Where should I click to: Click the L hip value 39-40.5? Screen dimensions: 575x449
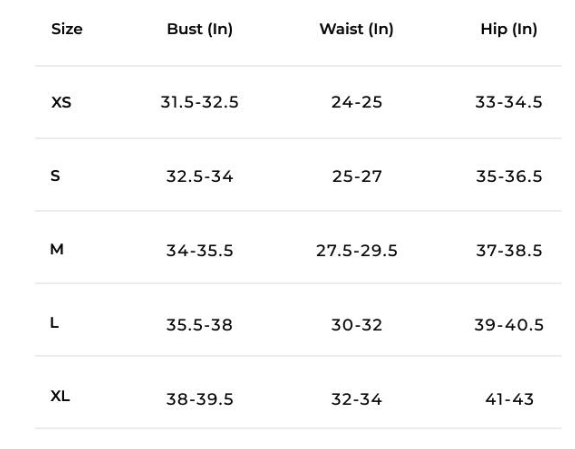(x=509, y=325)
